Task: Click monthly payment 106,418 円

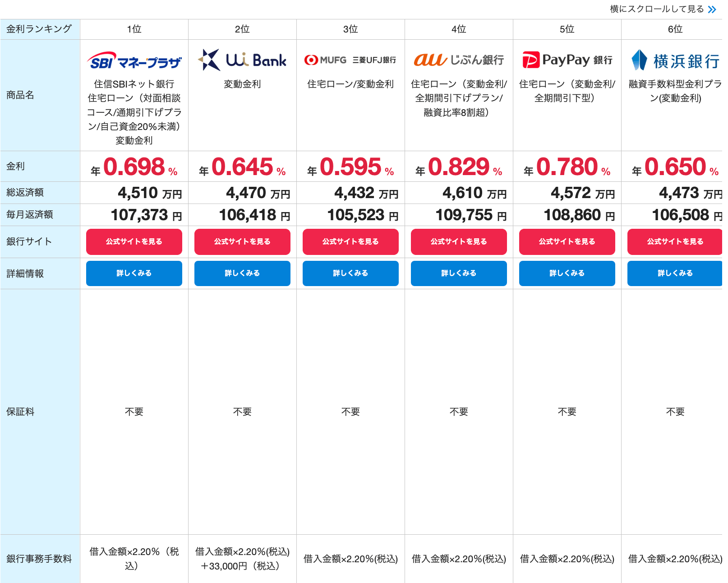Action: click(x=254, y=215)
